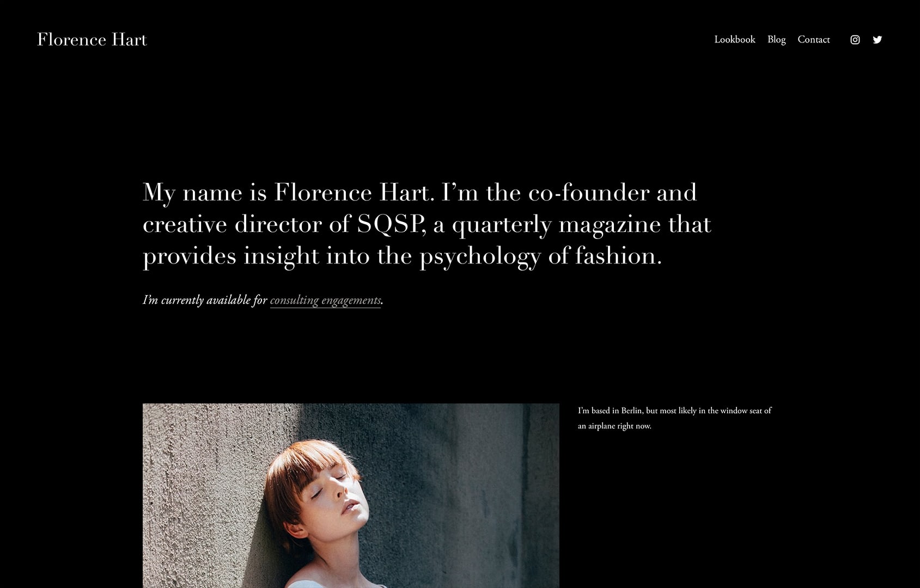Click the headline starting with My name is
This screenshot has height=588, width=920.
(427, 224)
